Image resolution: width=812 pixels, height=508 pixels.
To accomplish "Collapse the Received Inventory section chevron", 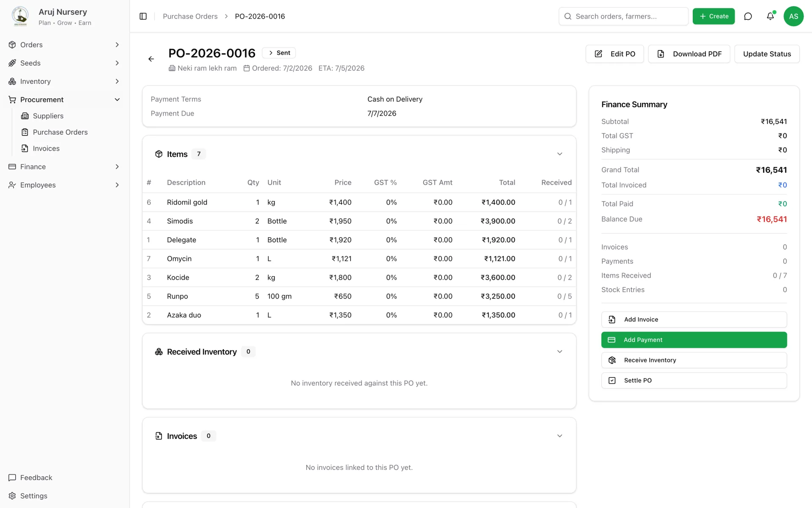I will (560, 352).
